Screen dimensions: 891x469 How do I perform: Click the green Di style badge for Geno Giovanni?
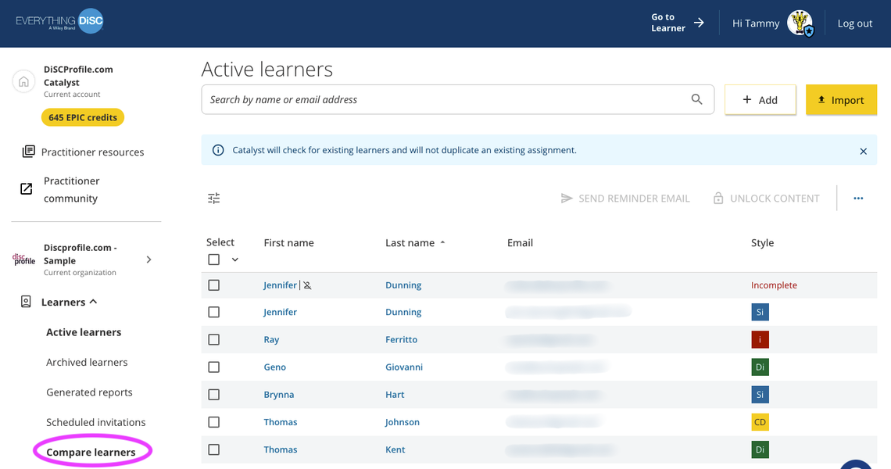pos(760,367)
